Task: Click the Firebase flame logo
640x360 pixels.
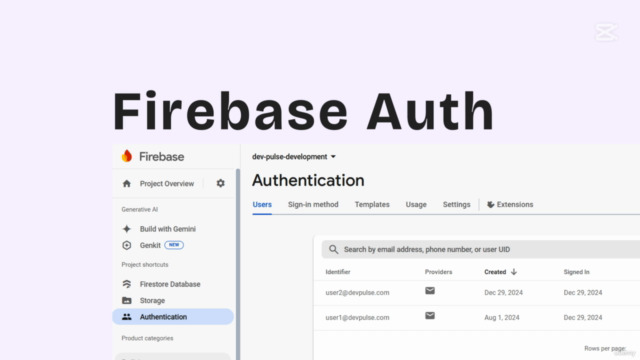Action: tap(127, 156)
